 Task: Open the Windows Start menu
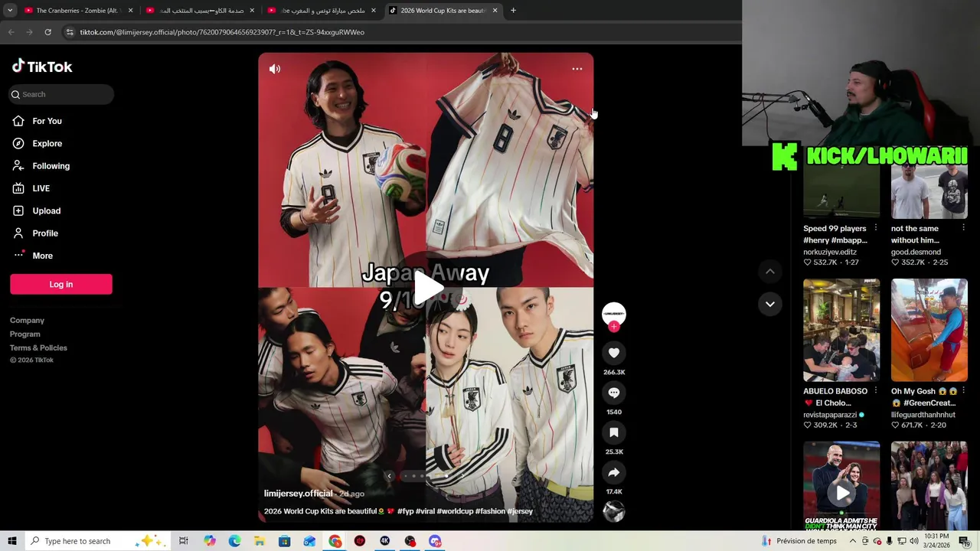click(x=11, y=541)
